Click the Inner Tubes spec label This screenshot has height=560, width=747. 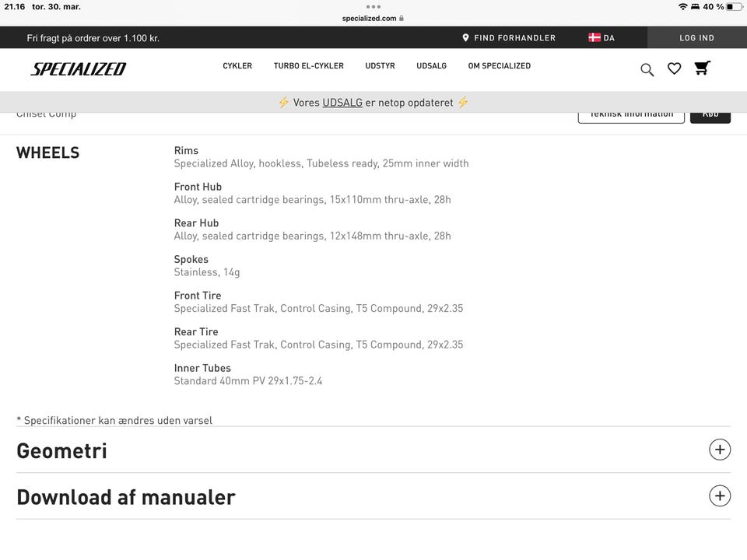[202, 368]
